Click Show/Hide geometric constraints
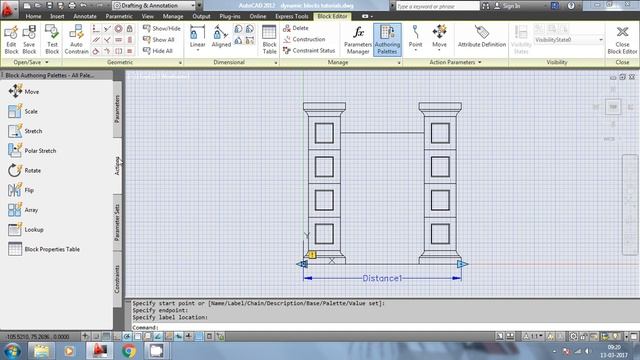This screenshot has height=360, width=640. [162, 28]
